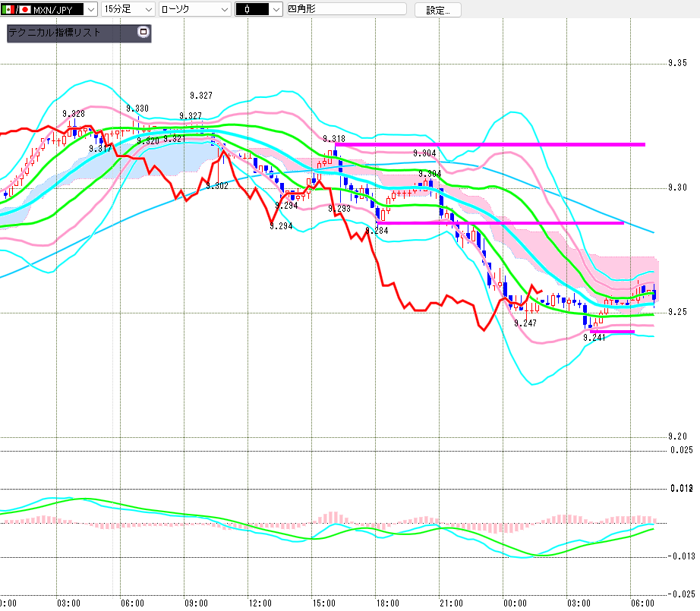Click the 00:00 time axis label

[x=516, y=603]
